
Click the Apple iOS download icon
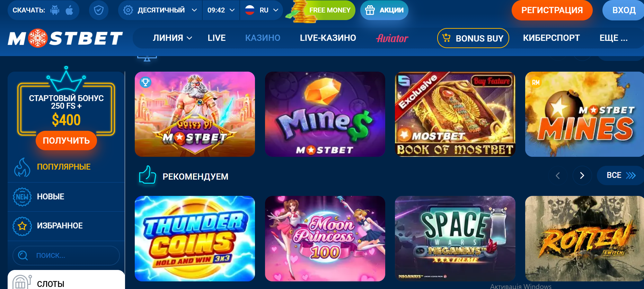tap(69, 10)
